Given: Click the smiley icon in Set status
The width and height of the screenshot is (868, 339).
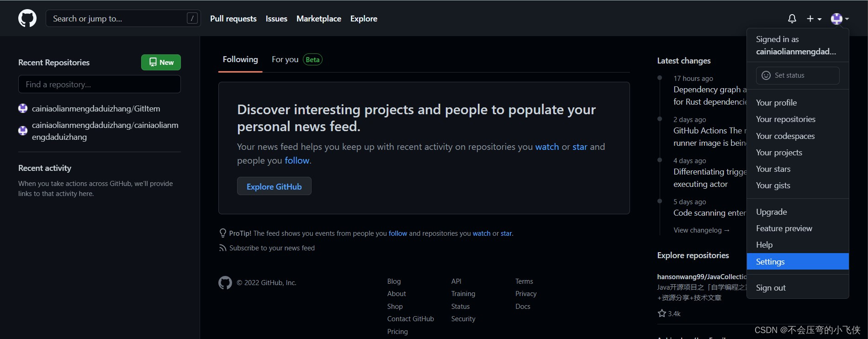Looking at the screenshot, I should click(x=766, y=75).
